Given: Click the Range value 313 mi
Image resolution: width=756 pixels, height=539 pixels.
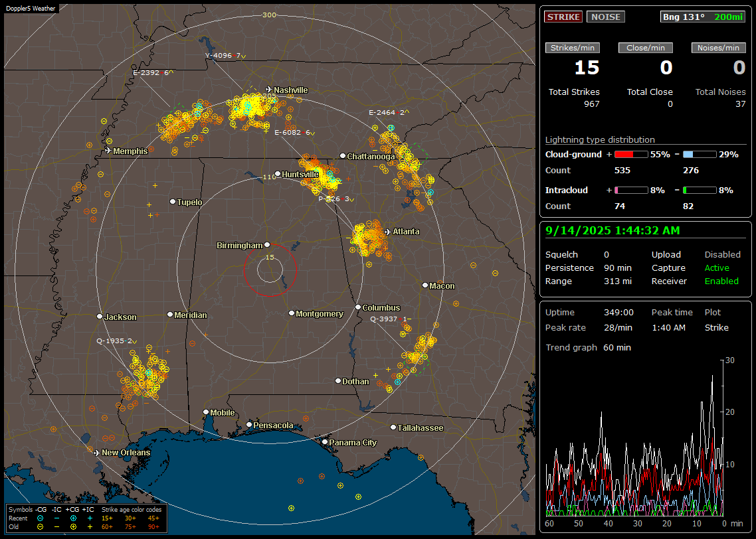Looking at the screenshot, I should 618,281.
